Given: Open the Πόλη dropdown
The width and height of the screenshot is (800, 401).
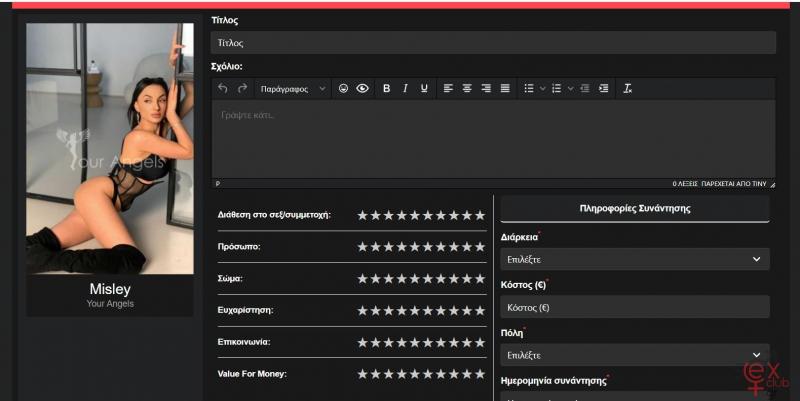Looking at the screenshot, I should click(x=635, y=355).
